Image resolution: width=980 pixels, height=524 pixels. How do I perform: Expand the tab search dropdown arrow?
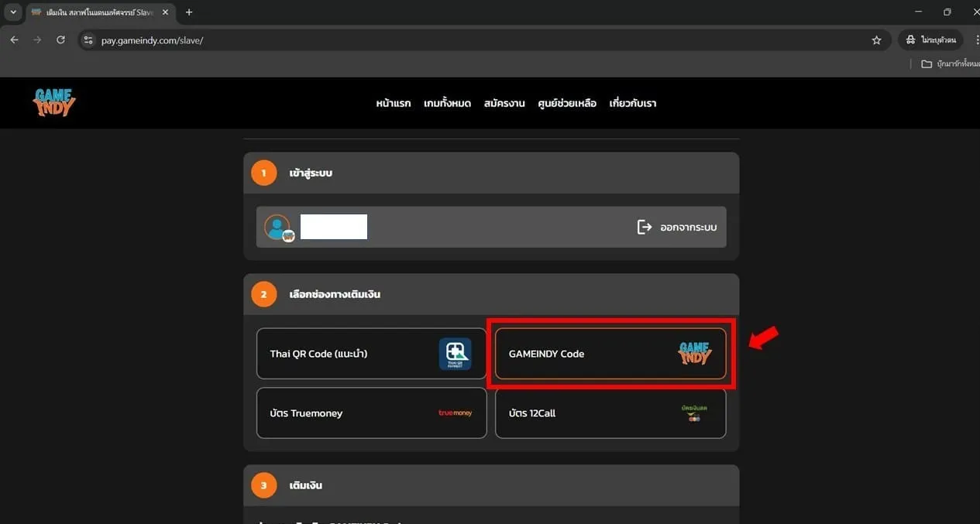(x=13, y=12)
